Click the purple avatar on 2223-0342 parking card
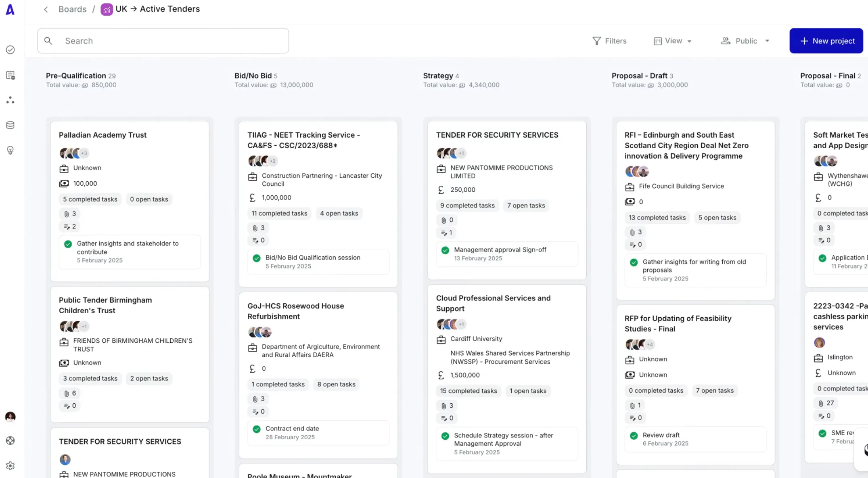This screenshot has width=868, height=478. pos(819,343)
